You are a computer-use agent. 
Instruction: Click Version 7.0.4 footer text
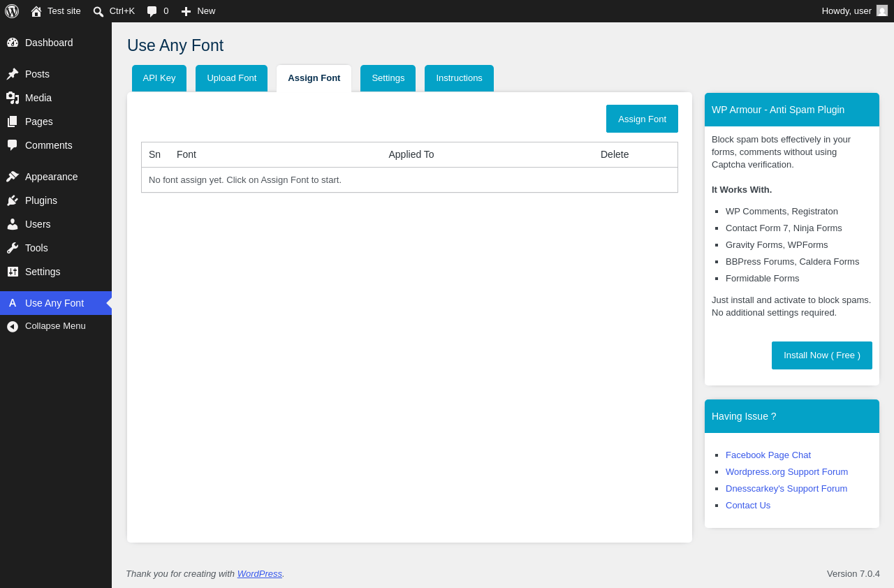tap(853, 574)
